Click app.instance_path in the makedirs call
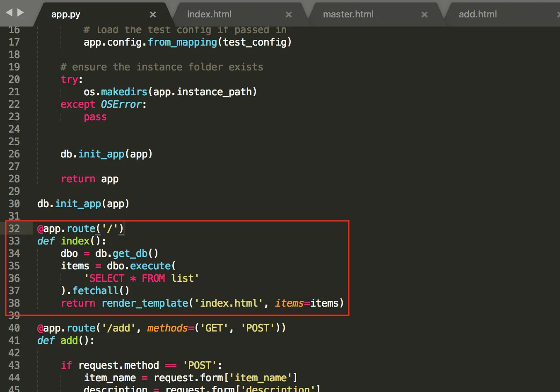The width and height of the screenshot is (560, 392). pyautogui.click(x=203, y=92)
